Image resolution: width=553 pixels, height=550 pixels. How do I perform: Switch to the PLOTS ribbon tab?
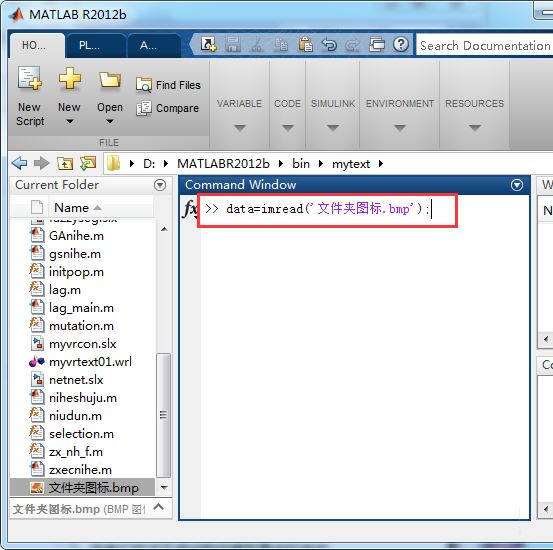(95, 45)
